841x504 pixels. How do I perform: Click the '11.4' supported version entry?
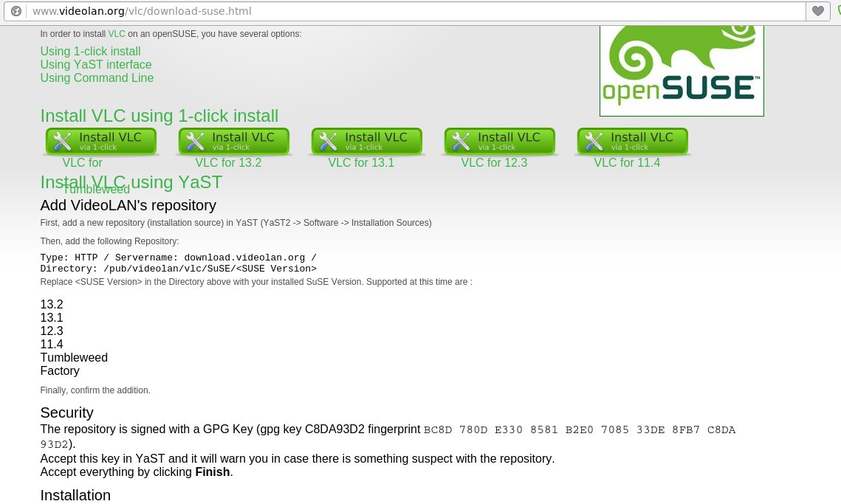click(52, 344)
